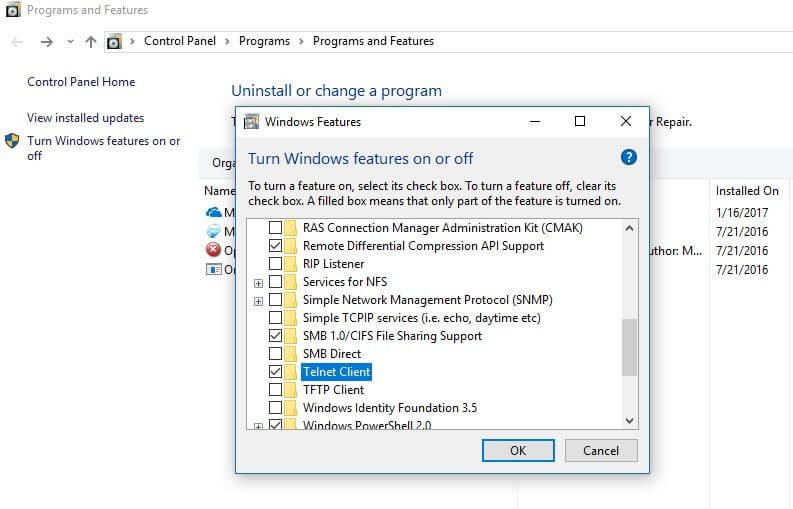Click Programs in the address breadcrumb
This screenshot has width=793, height=509.
pyautogui.click(x=265, y=41)
